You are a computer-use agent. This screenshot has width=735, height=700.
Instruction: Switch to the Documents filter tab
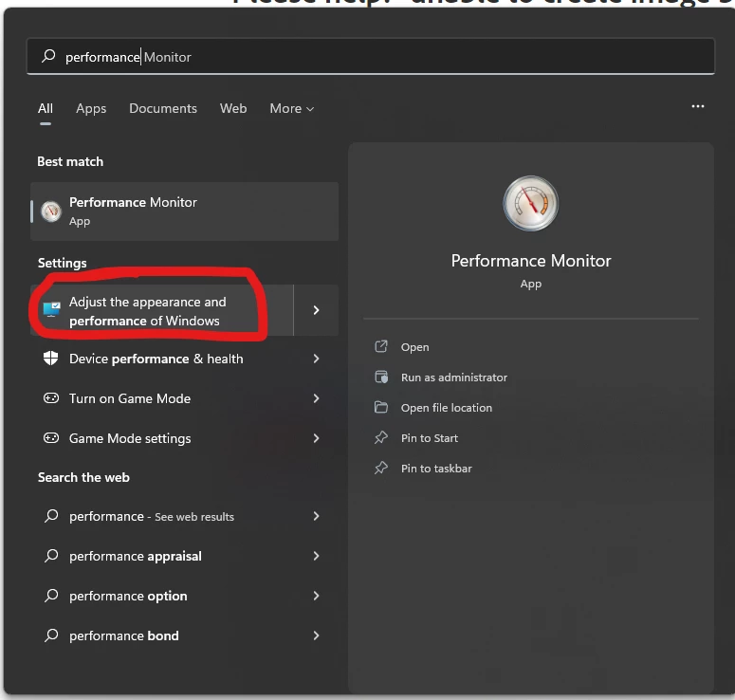pyautogui.click(x=163, y=108)
